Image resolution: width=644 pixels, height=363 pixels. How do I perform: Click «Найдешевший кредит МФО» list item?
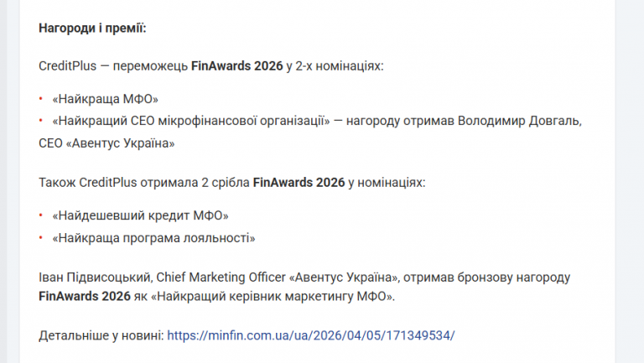(140, 215)
